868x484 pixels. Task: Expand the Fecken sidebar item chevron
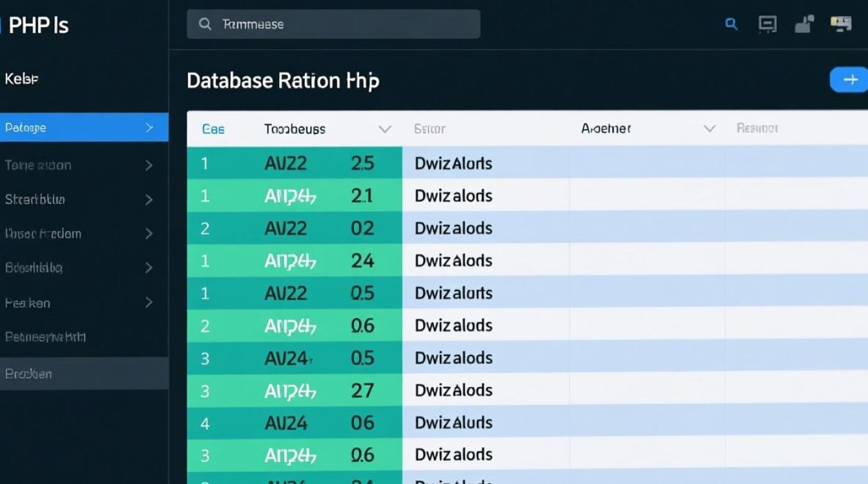tap(149, 302)
